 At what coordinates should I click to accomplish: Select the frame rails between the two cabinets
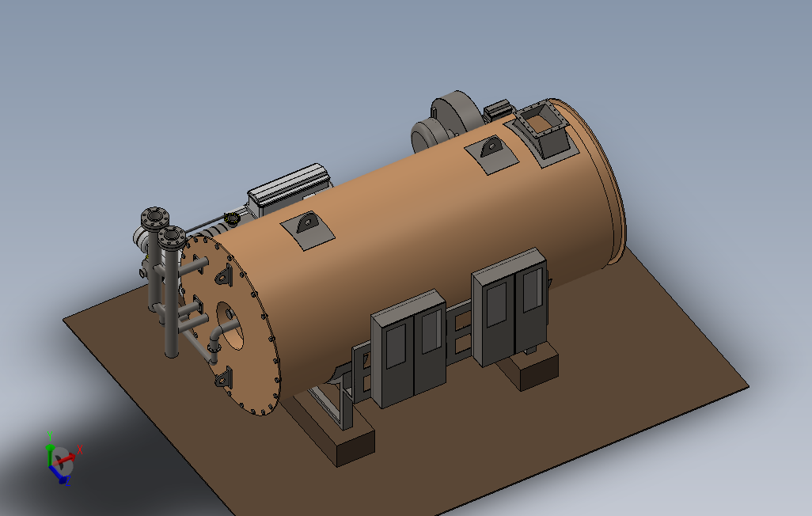click(x=459, y=332)
